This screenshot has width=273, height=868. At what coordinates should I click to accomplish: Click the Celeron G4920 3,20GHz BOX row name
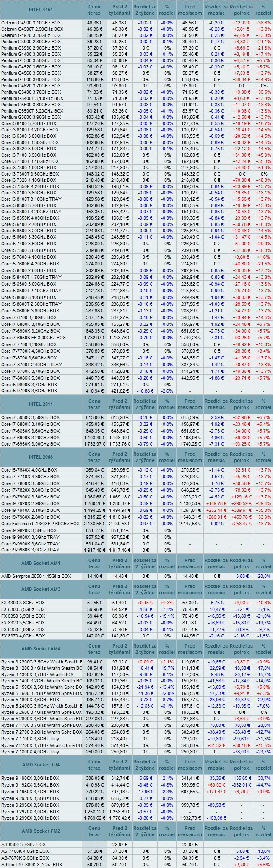pos(31,35)
